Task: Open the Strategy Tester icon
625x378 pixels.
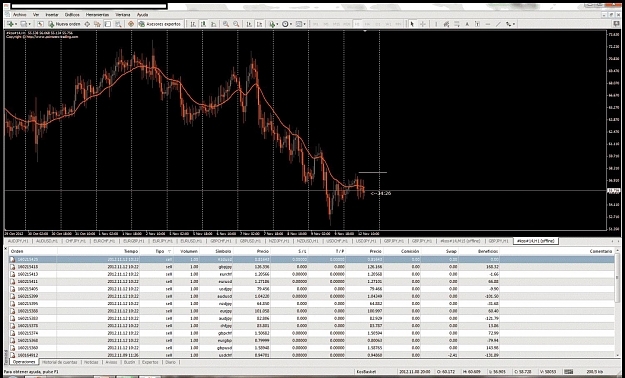Action: (x=118, y=24)
